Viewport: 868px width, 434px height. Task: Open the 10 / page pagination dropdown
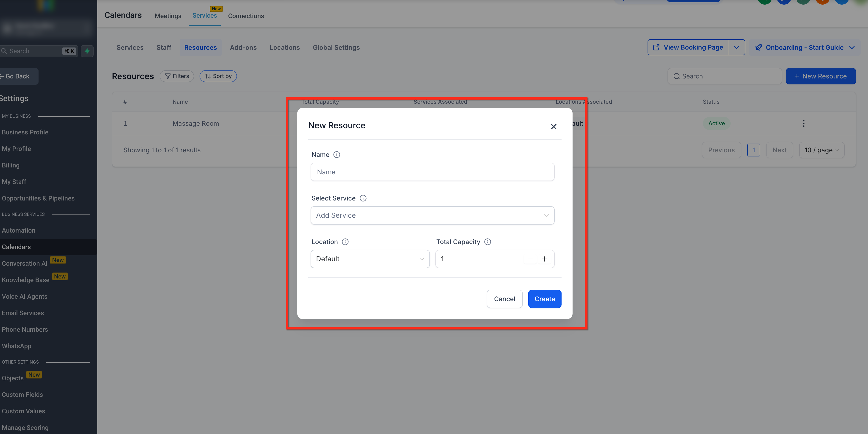click(x=821, y=150)
